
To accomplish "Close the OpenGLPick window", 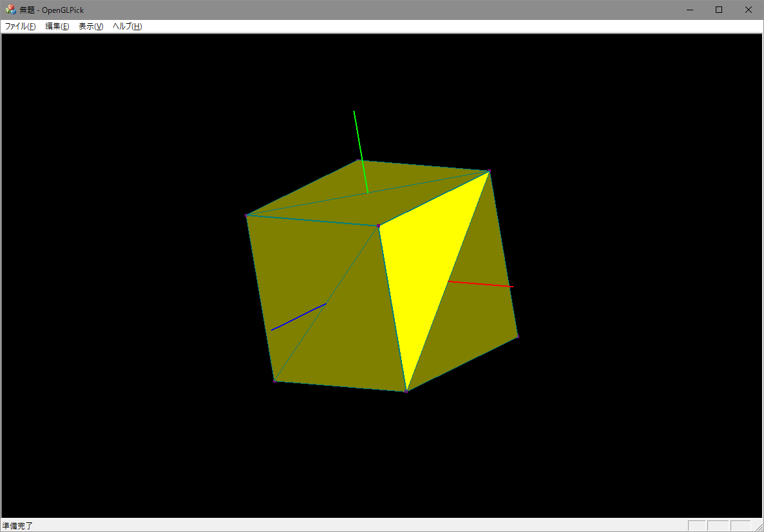I will (x=749, y=10).
